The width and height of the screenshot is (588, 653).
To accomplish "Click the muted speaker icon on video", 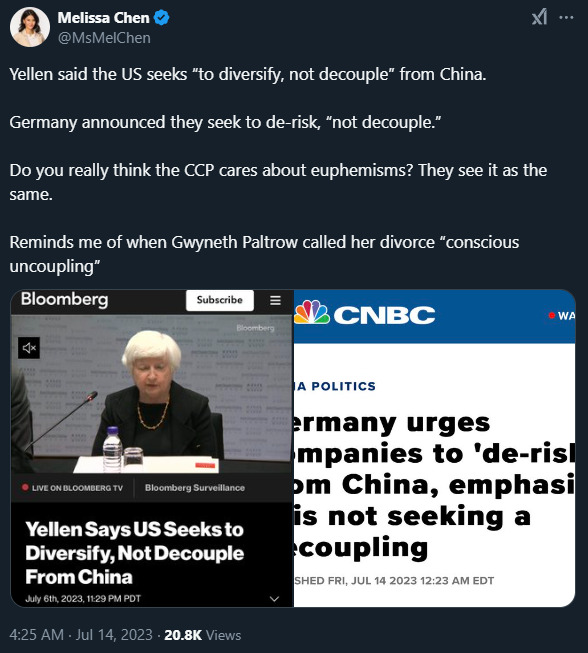I will click(29, 348).
